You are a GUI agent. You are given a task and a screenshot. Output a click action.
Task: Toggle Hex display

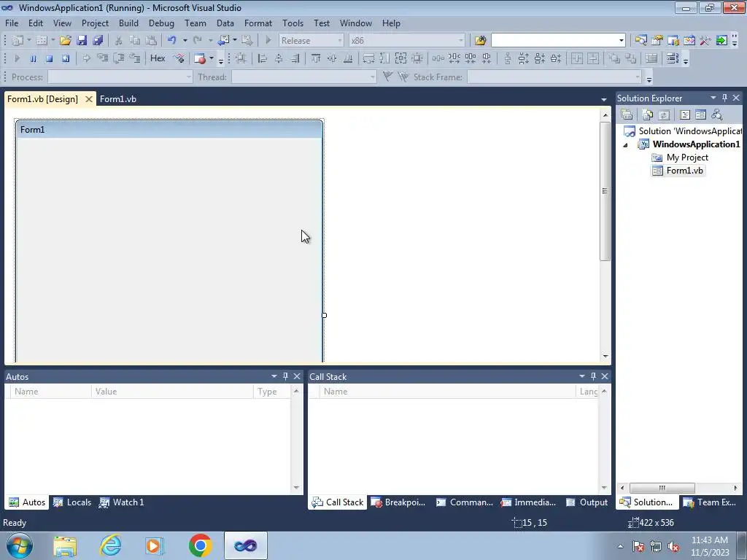pos(158,58)
